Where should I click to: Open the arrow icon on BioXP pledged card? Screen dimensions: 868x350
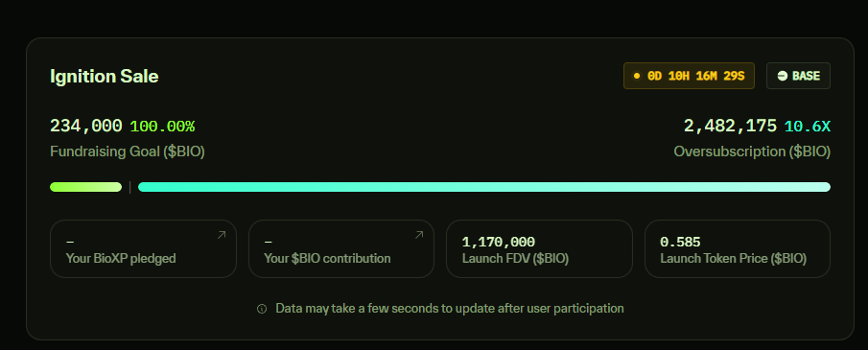222,235
